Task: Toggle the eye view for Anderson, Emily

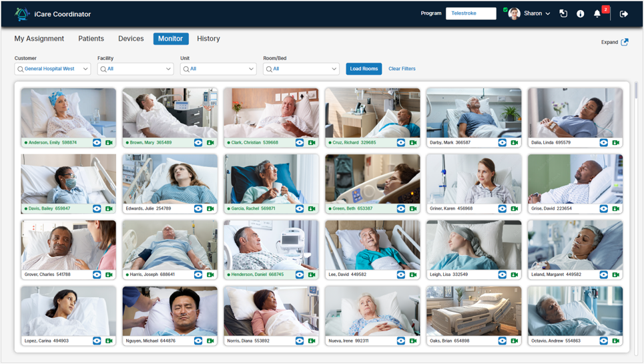Action: [x=97, y=142]
